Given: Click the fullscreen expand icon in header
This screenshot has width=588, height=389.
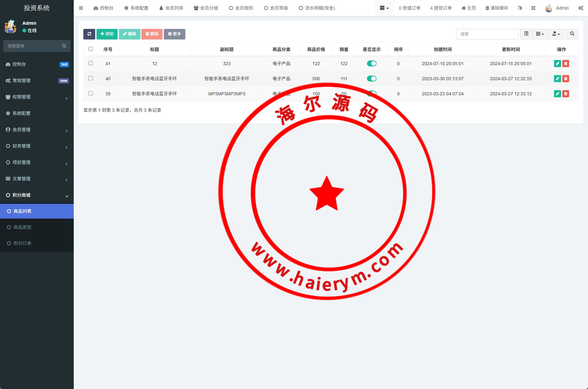Looking at the screenshot, I should [x=533, y=8].
